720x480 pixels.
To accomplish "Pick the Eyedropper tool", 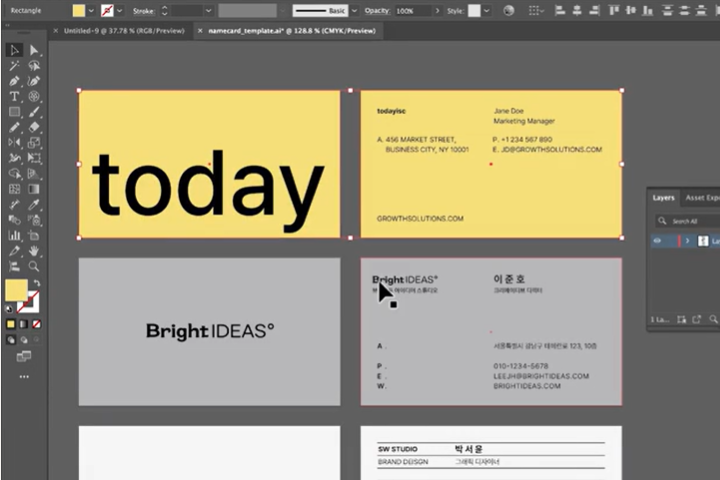I will pos(34,205).
